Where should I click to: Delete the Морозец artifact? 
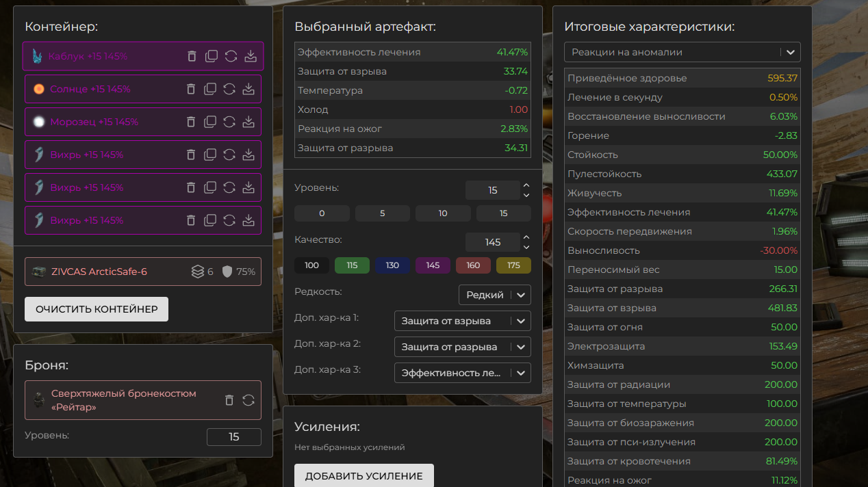191,122
